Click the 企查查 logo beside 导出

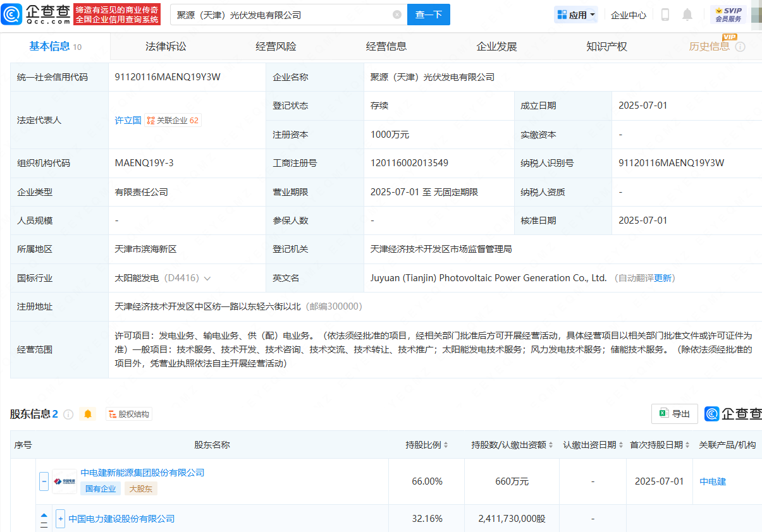(734, 414)
